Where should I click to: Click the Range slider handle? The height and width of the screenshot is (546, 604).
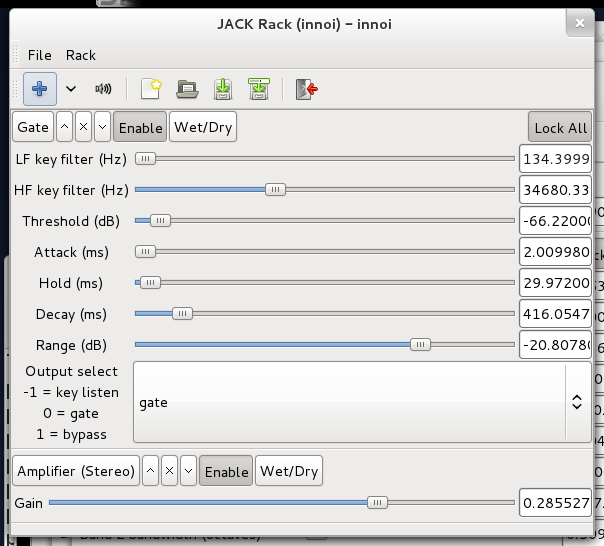pyautogui.click(x=420, y=344)
